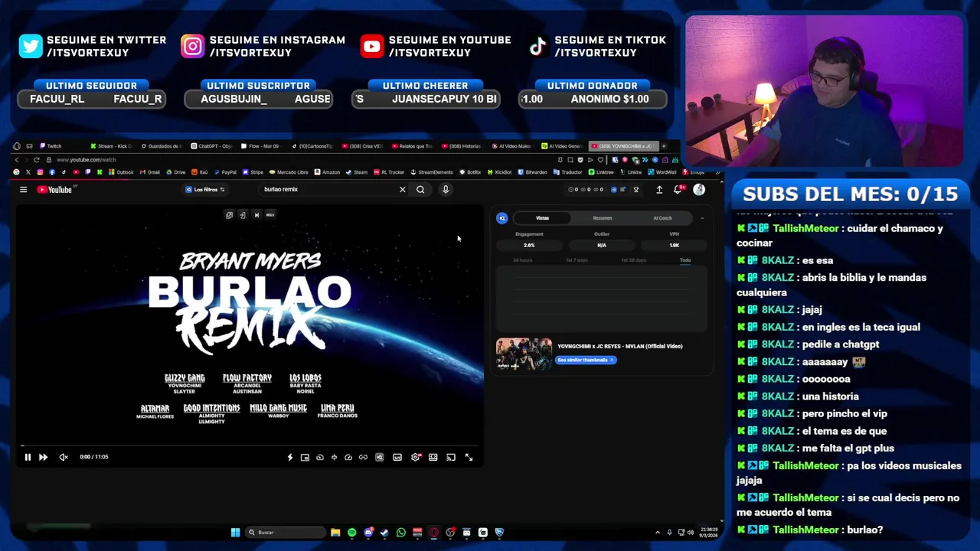
Task: Open File Explorer from taskbar
Action: [335, 533]
